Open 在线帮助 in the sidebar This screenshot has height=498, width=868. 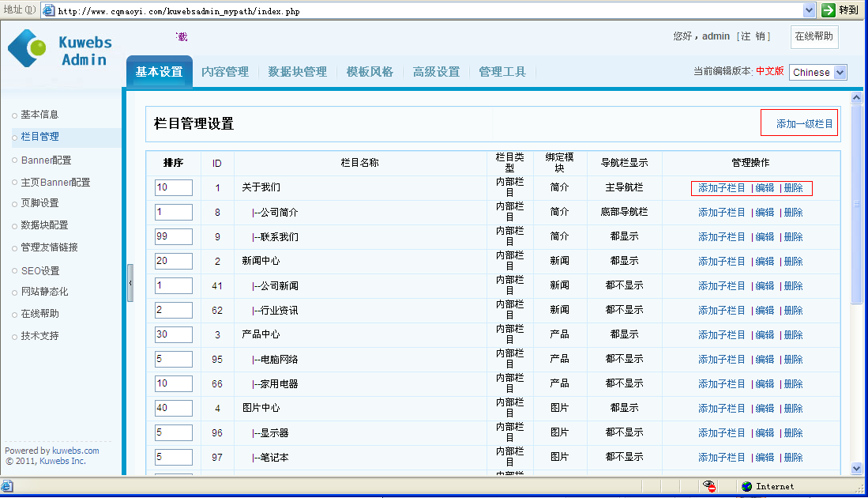(39, 314)
